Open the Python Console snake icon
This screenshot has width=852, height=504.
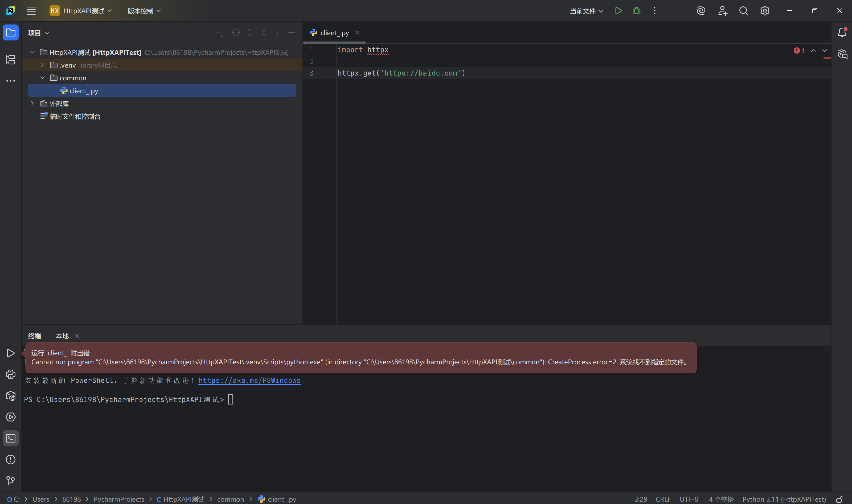(x=11, y=374)
